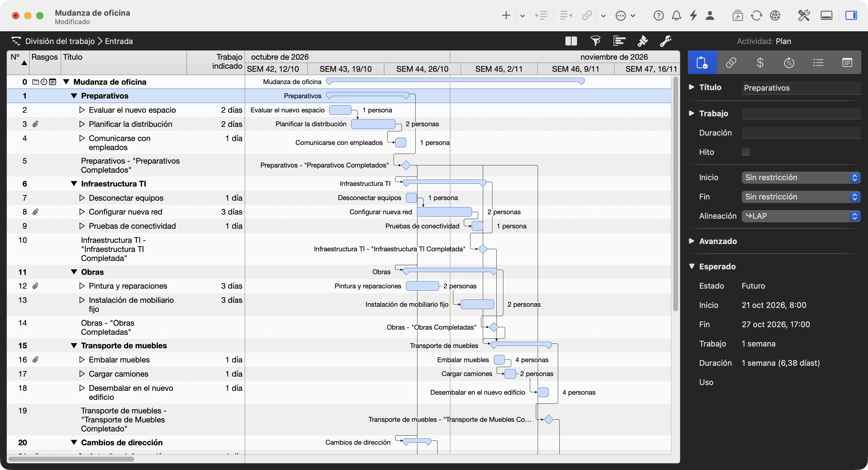Open the more actions ellipsis menu
This screenshot has height=470, width=868.
[x=621, y=15]
